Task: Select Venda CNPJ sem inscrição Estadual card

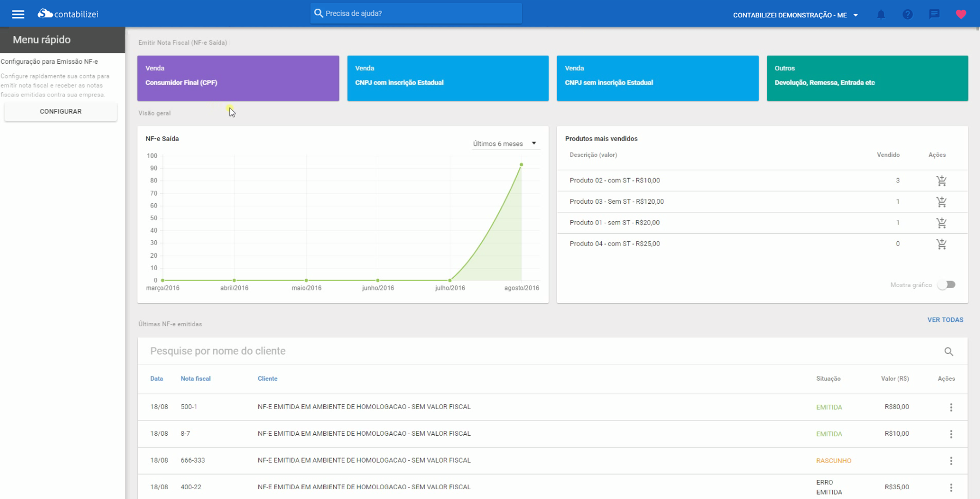Action: click(x=657, y=78)
